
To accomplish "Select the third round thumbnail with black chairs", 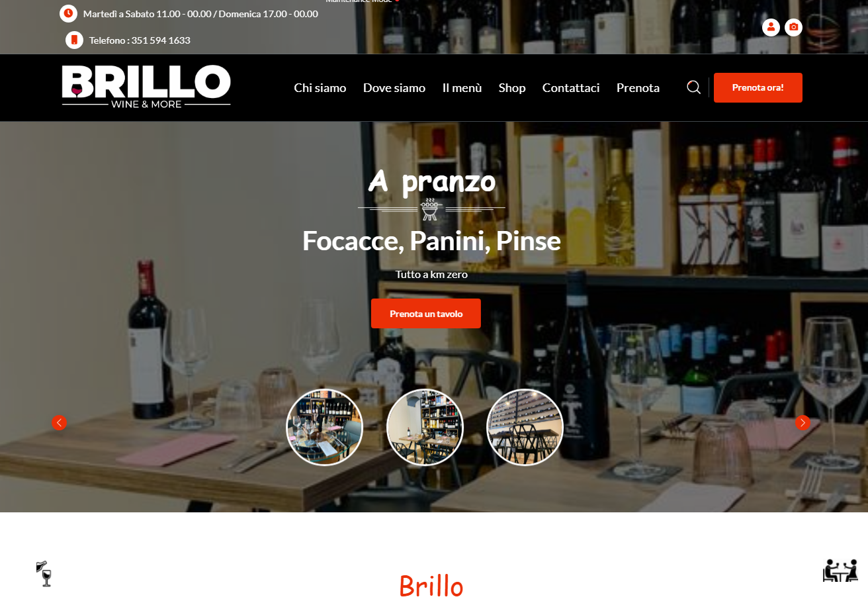I will point(525,427).
